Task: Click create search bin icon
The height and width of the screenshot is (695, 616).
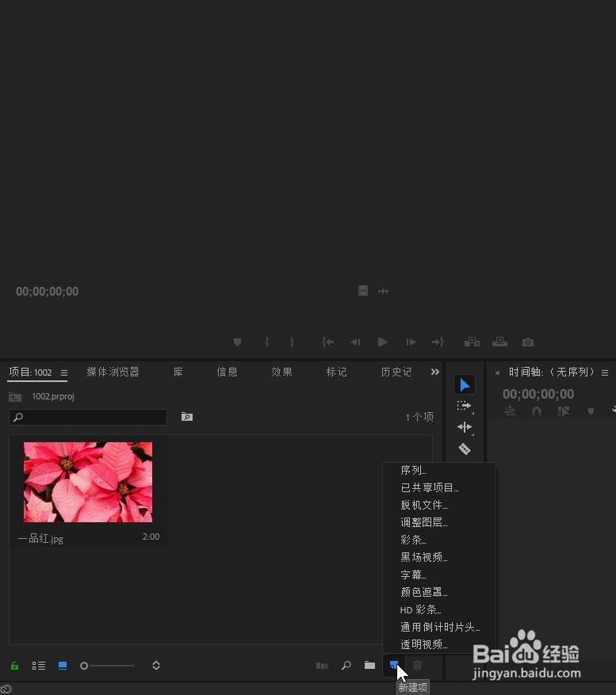Action: (187, 417)
